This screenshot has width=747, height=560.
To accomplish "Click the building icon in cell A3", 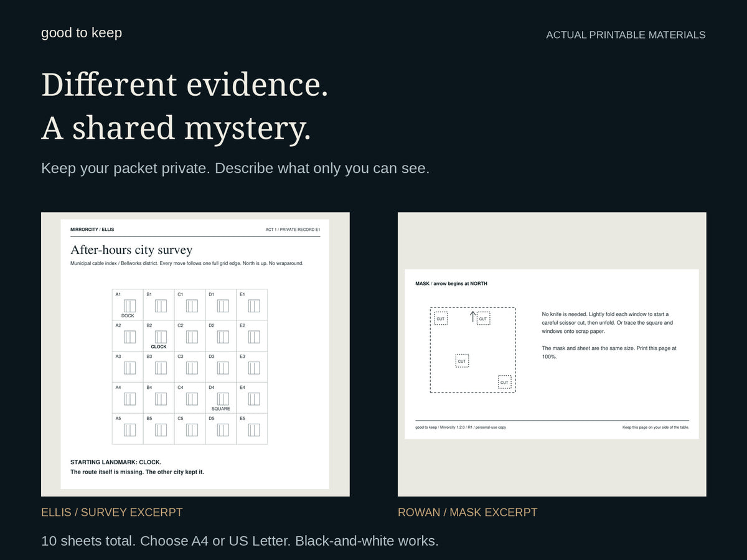I will click(129, 368).
